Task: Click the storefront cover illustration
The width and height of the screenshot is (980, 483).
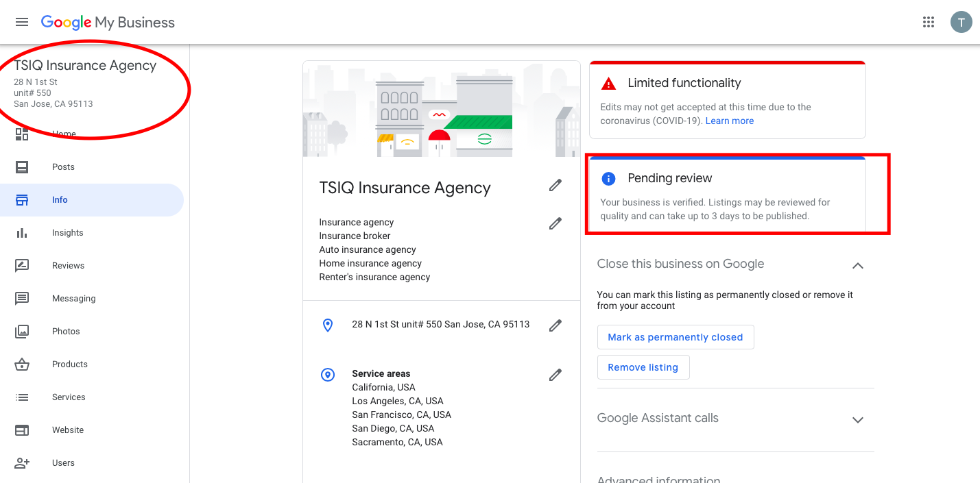Action: pos(442,109)
